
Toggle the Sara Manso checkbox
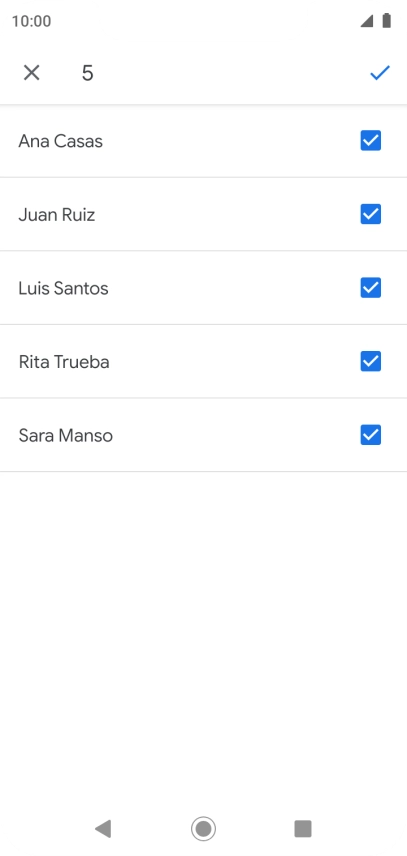click(370, 435)
